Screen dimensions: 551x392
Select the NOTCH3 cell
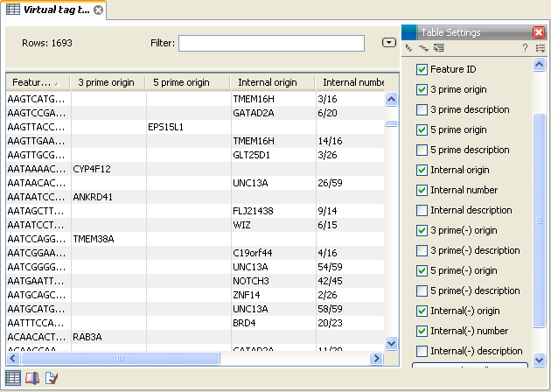click(x=274, y=281)
